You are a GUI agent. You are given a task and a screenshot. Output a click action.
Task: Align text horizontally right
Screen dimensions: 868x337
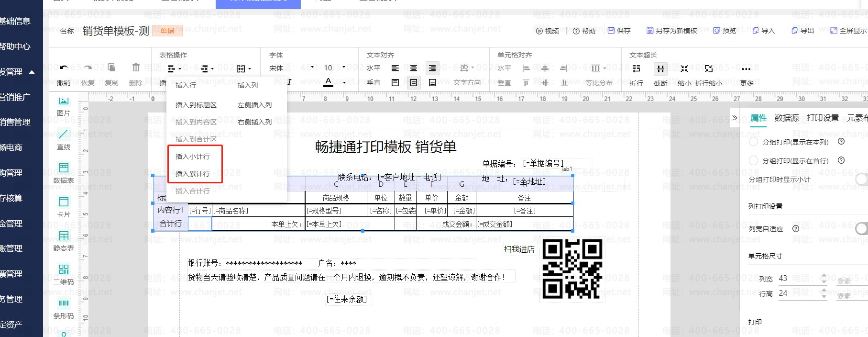(x=432, y=68)
